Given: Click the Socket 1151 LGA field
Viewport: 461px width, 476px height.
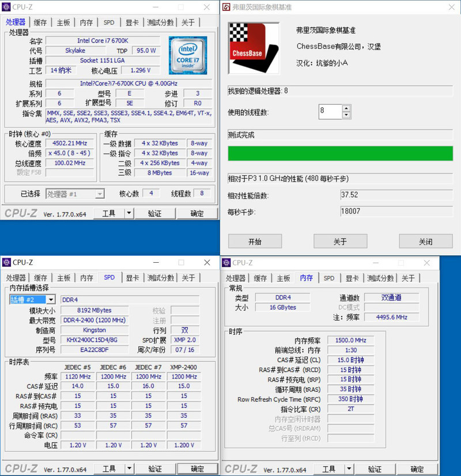Looking at the screenshot, I should 103,61.
